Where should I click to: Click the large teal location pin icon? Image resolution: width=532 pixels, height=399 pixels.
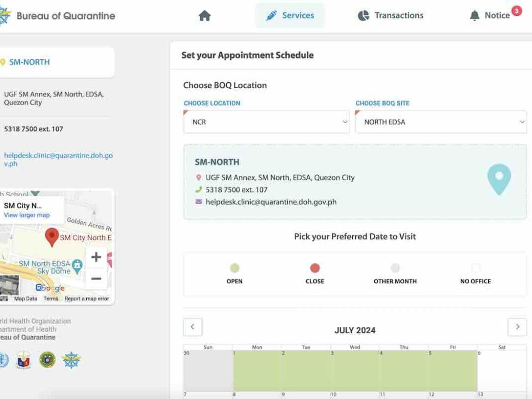pos(499,179)
